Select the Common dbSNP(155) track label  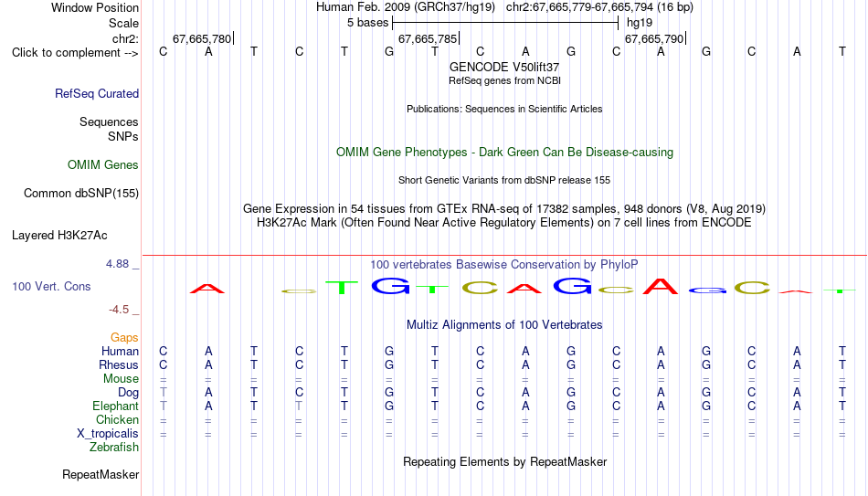pyautogui.click(x=81, y=194)
